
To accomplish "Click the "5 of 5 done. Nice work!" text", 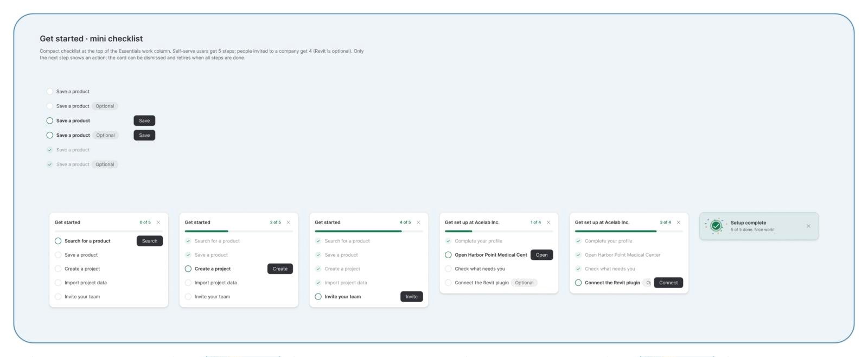I will (x=752, y=229).
